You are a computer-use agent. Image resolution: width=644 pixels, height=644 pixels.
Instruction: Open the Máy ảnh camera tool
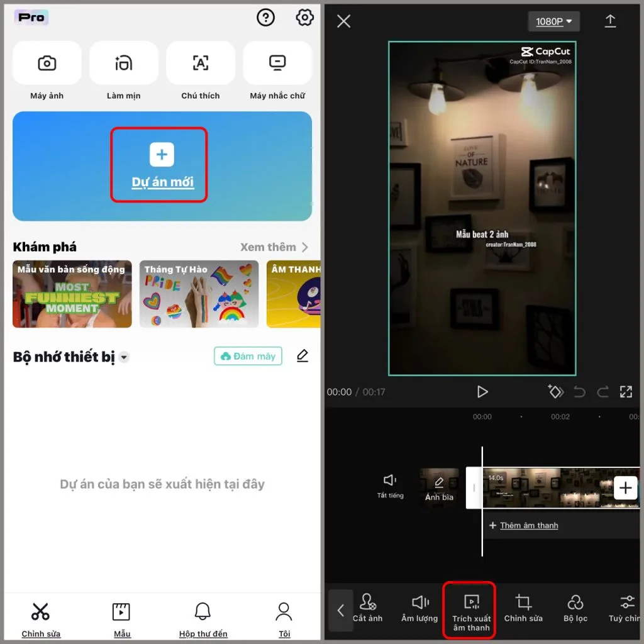(47, 72)
